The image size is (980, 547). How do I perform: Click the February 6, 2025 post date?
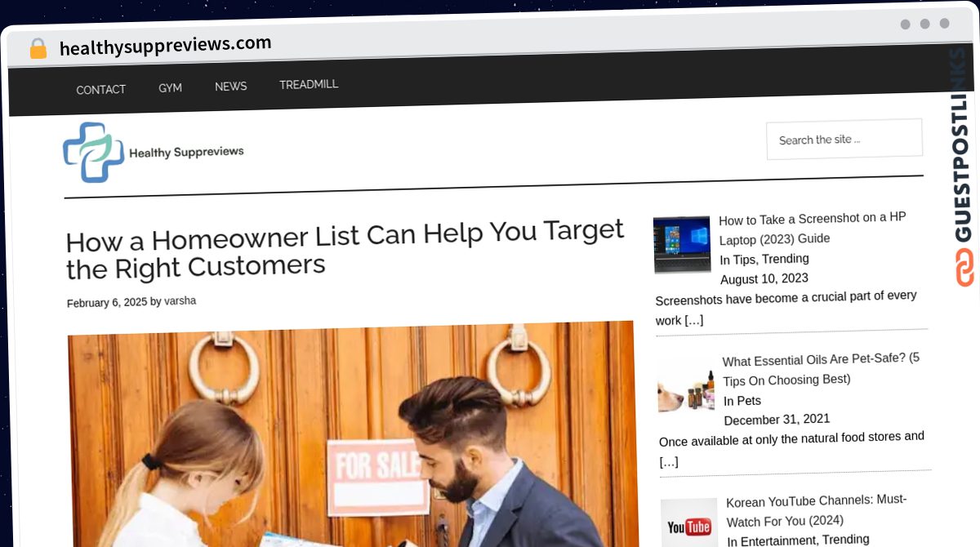[107, 303]
